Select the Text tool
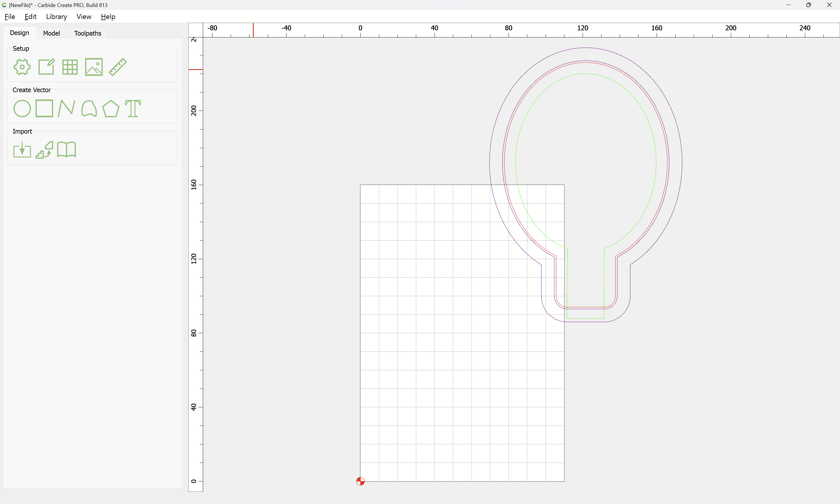 tap(133, 109)
